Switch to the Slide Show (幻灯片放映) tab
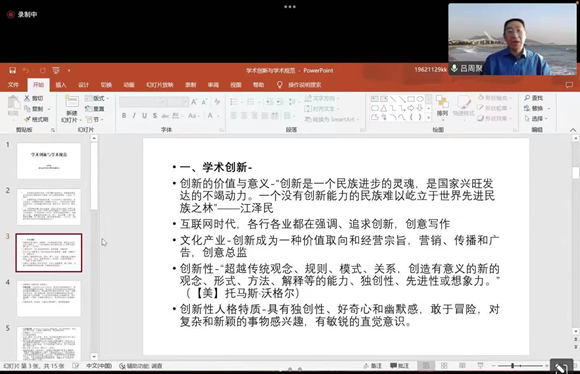Viewport: 580px width, 374px height. pyautogui.click(x=160, y=85)
